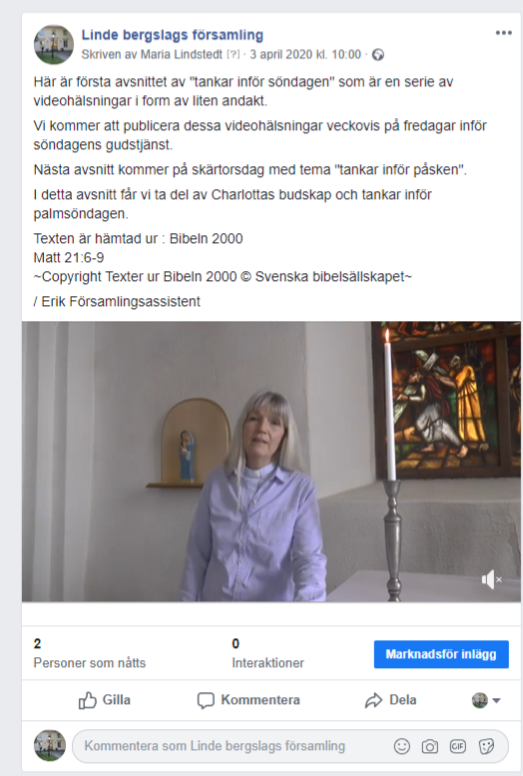View Interaktioner count details
This screenshot has width=523, height=776.
click(x=268, y=653)
